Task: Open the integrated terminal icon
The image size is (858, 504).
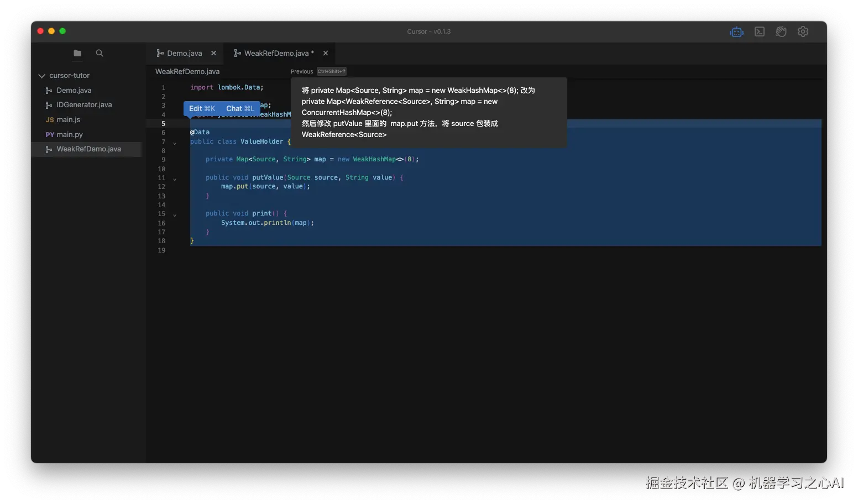Action: pos(759,32)
